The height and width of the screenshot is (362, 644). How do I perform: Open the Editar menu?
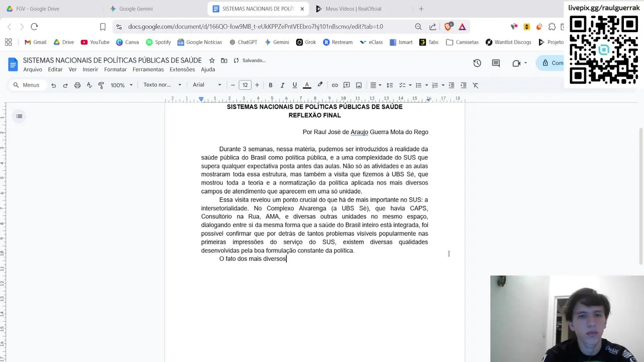tap(55, 69)
